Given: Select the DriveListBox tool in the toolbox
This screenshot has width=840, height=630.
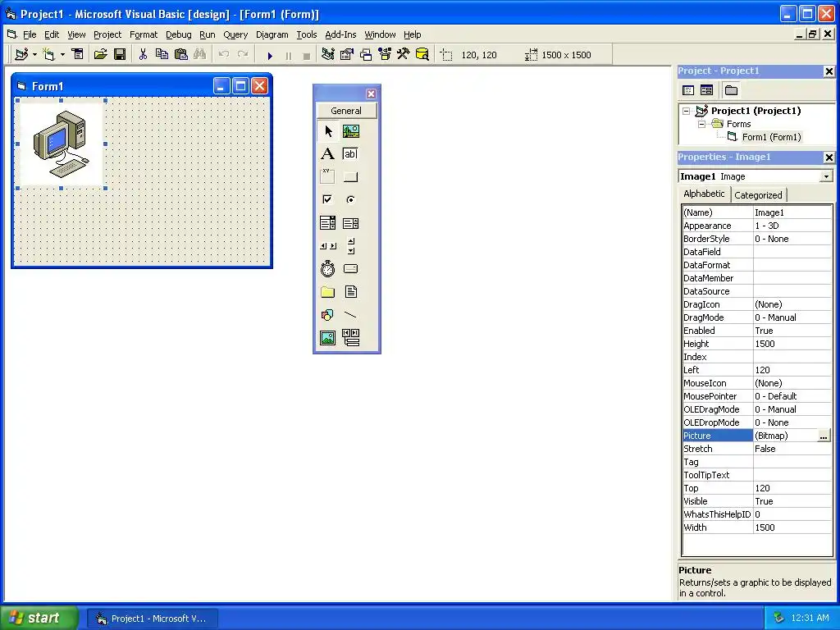Looking at the screenshot, I should pyautogui.click(x=351, y=269).
